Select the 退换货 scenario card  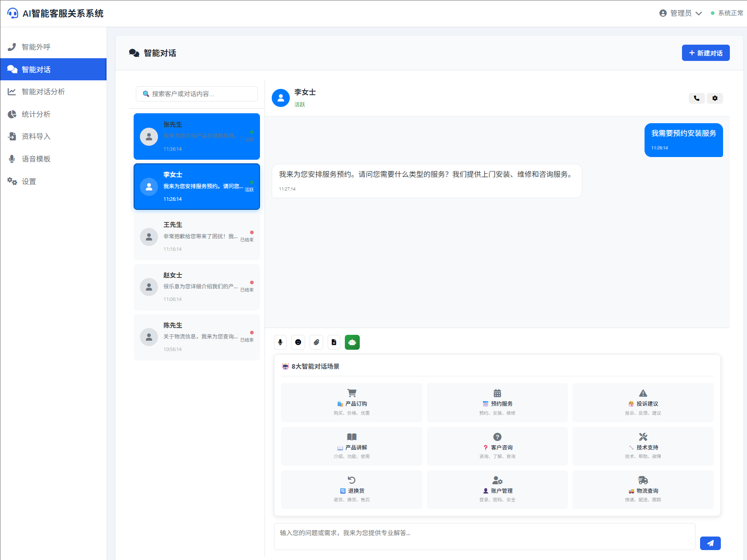coord(352,490)
